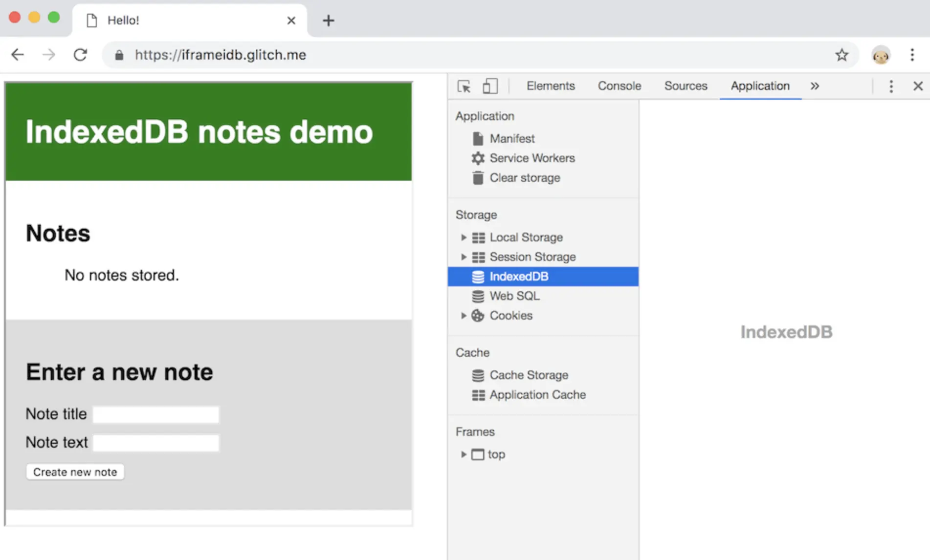Select Web SQL in the sidebar
Image resolution: width=930 pixels, height=560 pixels.
(x=514, y=296)
